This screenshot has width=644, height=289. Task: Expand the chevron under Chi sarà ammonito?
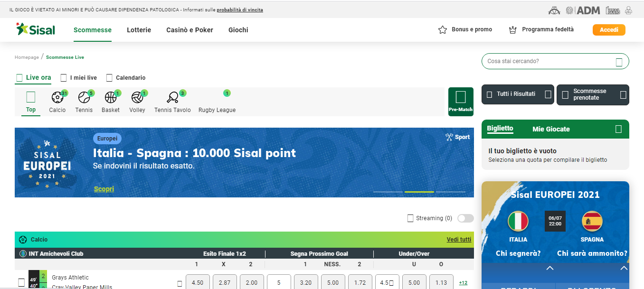(624, 268)
